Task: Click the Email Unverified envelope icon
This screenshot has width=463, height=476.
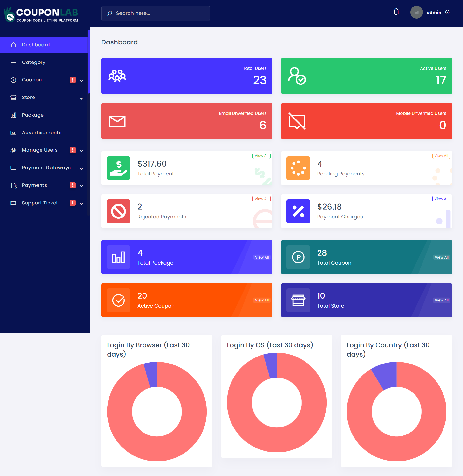Action: click(117, 121)
